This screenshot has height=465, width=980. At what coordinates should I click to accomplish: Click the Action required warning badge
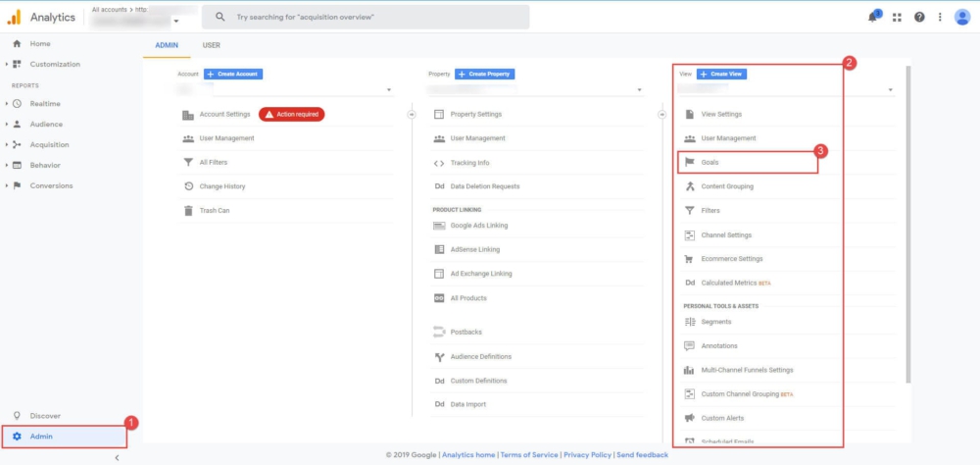tap(292, 115)
